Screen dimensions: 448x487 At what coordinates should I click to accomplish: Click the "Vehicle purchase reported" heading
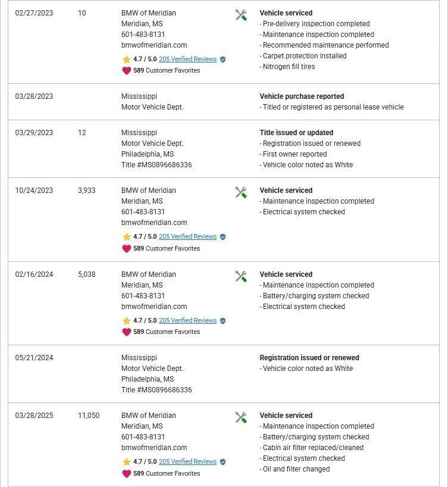(302, 96)
